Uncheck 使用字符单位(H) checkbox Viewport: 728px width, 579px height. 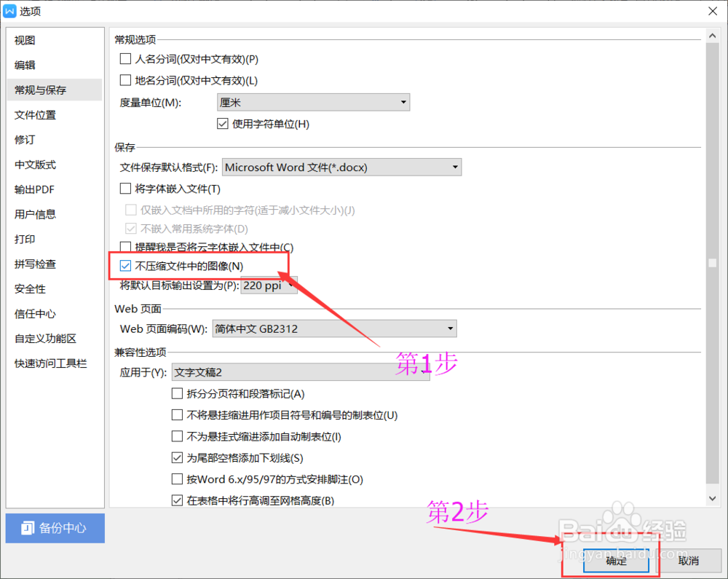click(222, 124)
